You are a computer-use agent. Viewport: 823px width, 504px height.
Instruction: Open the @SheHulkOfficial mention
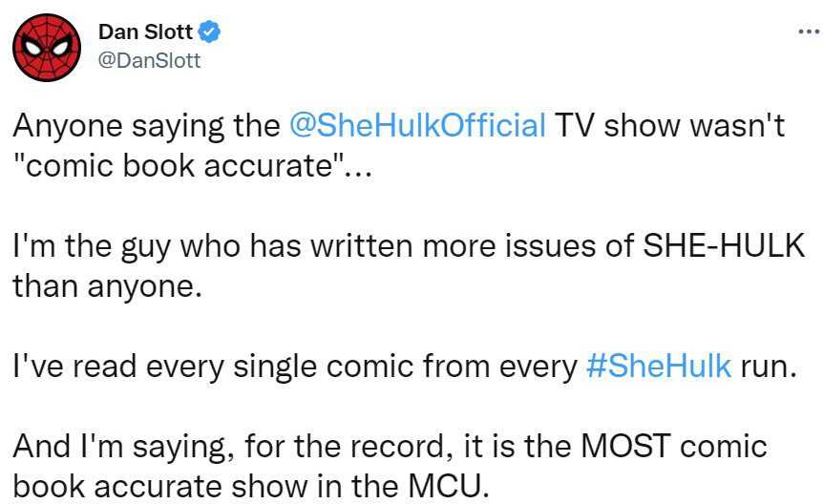pos(417,126)
